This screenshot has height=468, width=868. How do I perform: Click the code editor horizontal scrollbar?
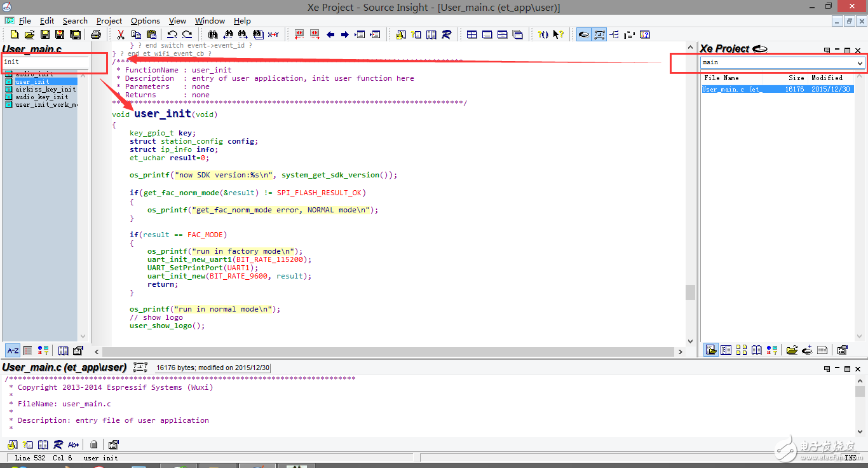pyautogui.click(x=388, y=352)
